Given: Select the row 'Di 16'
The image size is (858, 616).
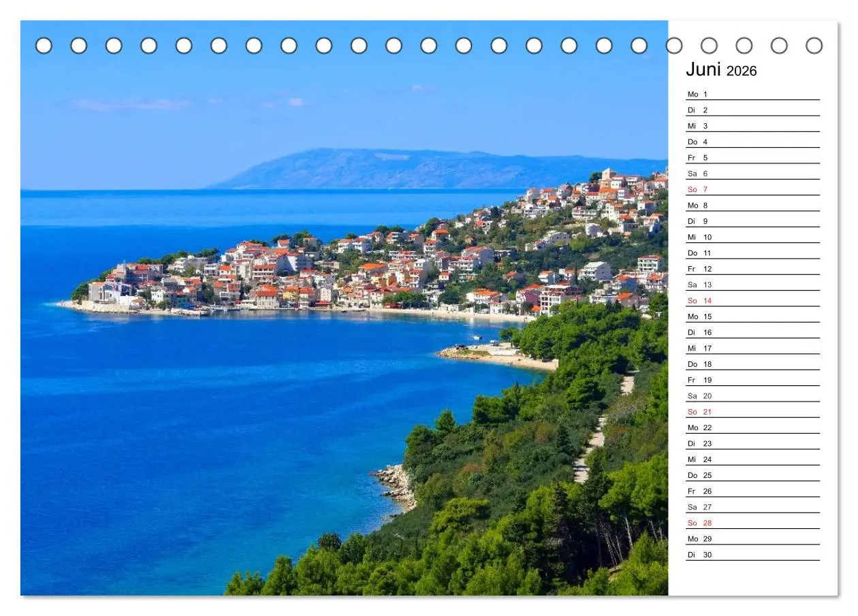Looking at the screenshot, I should (x=752, y=332).
